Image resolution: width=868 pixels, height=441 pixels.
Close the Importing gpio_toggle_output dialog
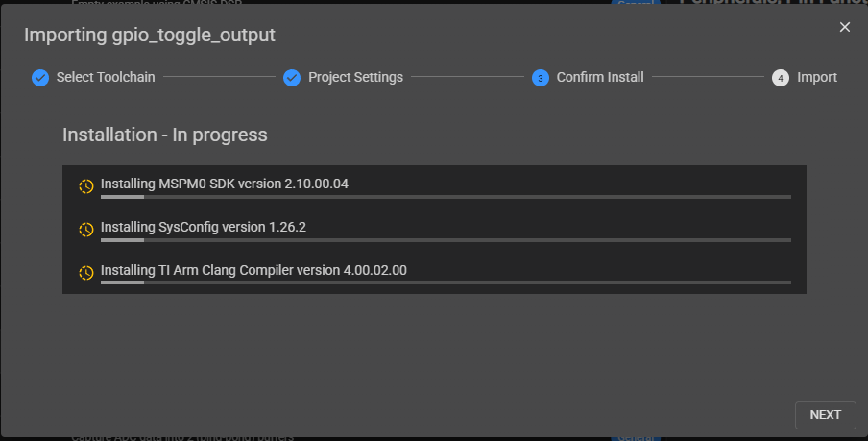[x=844, y=27]
